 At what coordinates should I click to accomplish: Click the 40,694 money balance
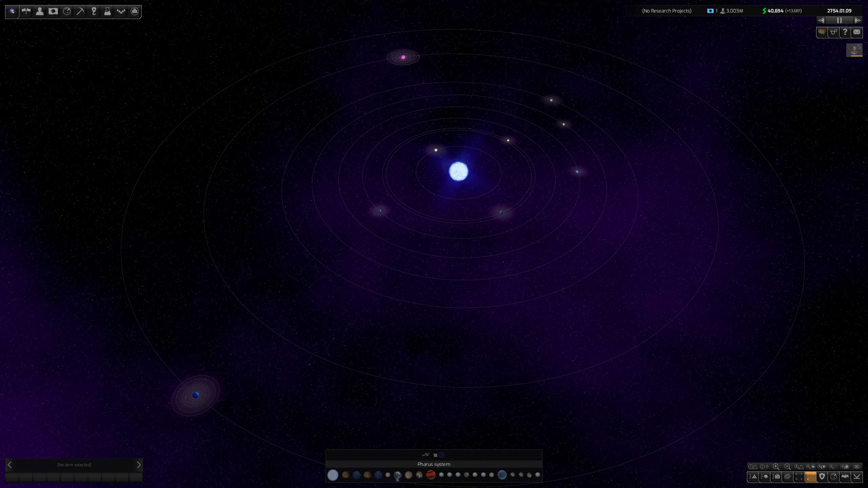click(775, 11)
